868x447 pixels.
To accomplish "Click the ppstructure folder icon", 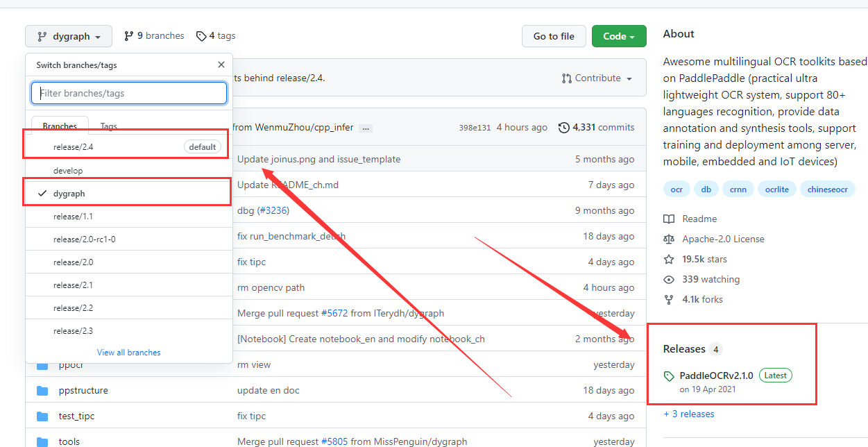I will 43,390.
